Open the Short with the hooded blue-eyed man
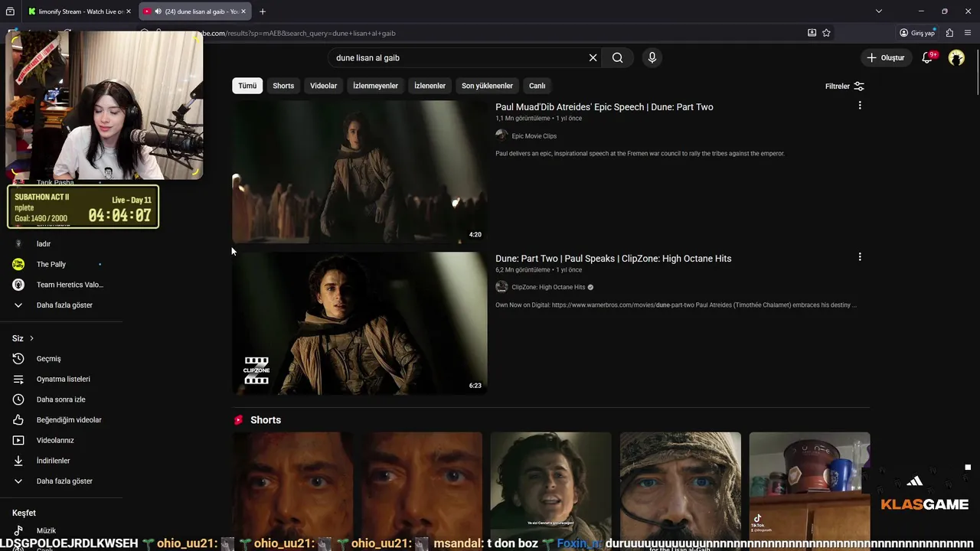This screenshot has width=980, height=551. (x=680, y=490)
